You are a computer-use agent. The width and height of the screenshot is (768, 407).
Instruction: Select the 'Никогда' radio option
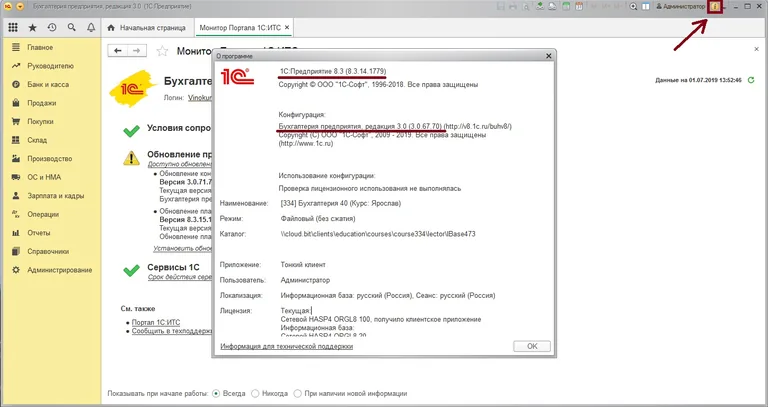(x=256, y=393)
